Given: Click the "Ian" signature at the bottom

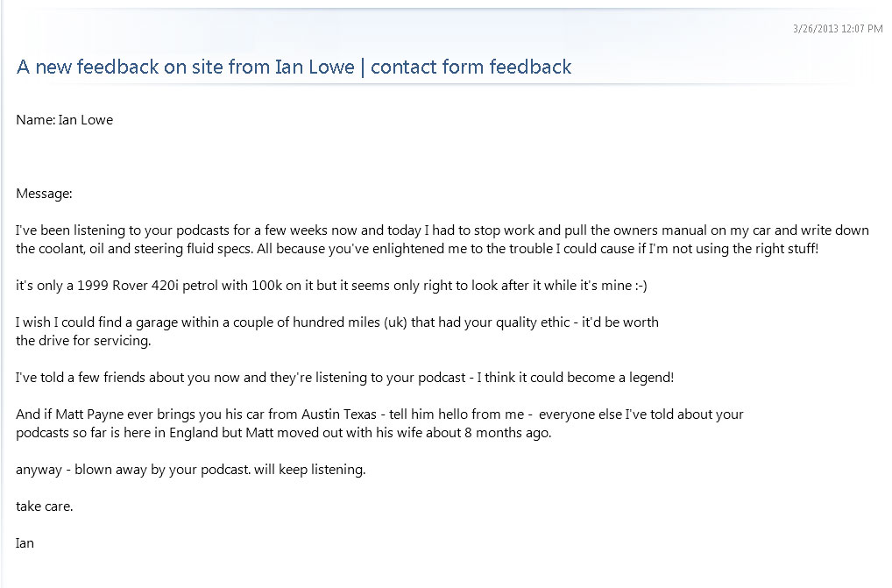Looking at the screenshot, I should tap(25, 543).
